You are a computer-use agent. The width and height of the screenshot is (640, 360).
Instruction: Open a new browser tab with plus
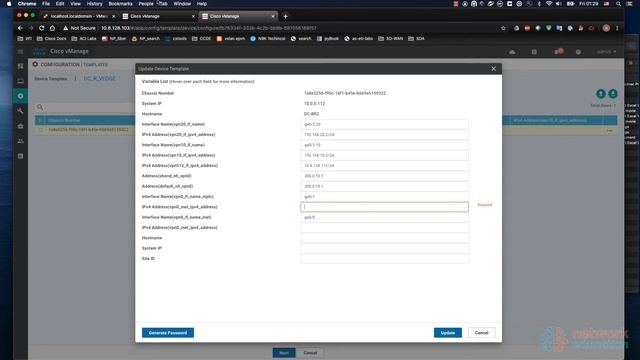285,16
